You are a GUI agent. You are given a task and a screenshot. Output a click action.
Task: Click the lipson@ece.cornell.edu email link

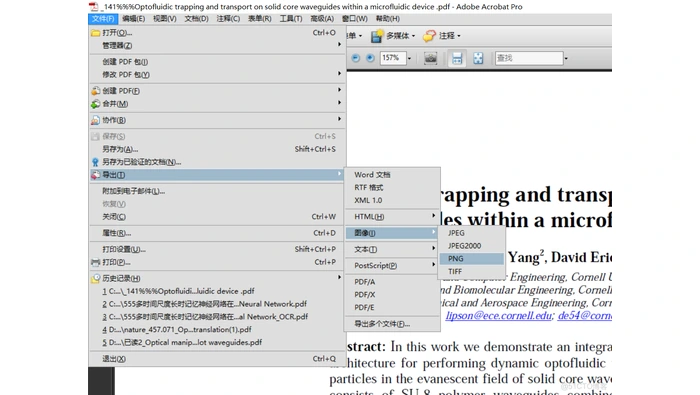498,316
